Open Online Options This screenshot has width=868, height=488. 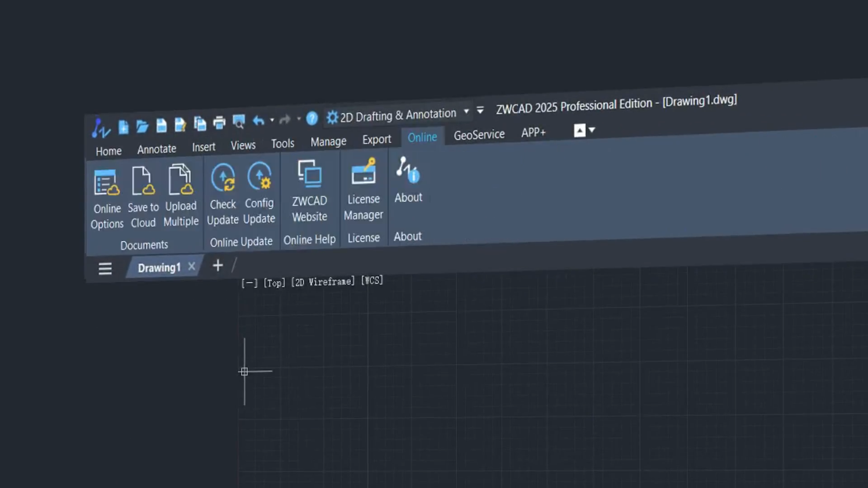point(107,199)
